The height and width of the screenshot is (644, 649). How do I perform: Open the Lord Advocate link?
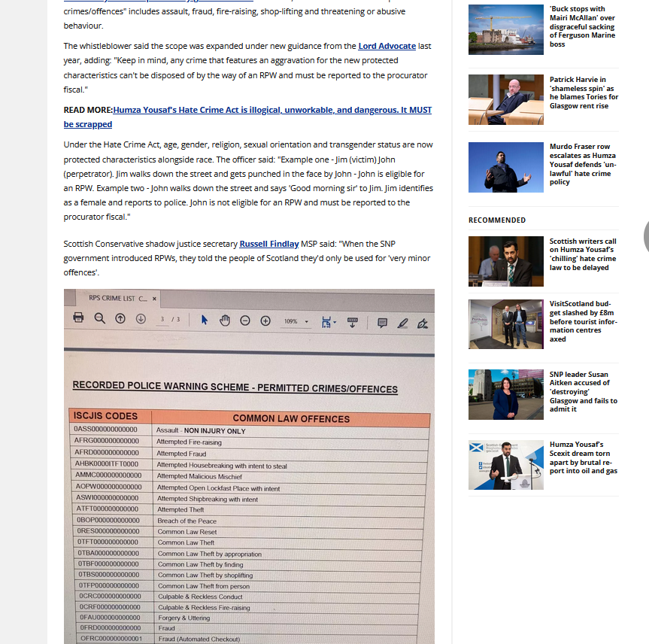[x=387, y=46]
